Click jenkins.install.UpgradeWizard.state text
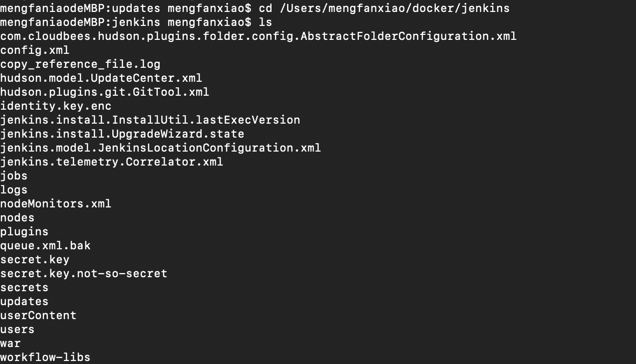The image size is (636, 364). 122,134
